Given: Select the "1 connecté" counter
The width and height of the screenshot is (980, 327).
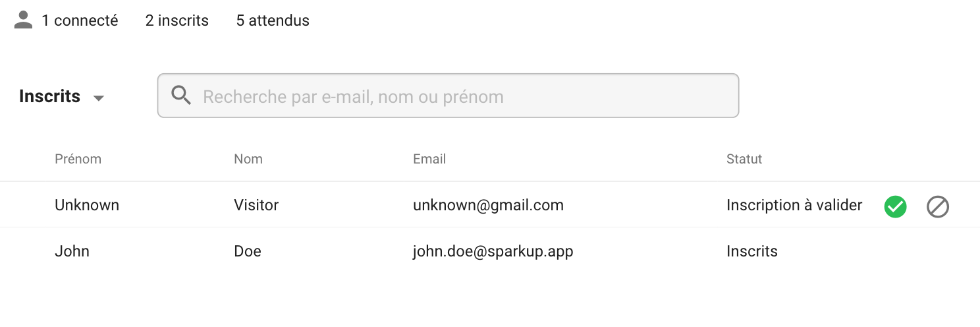Looking at the screenshot, I should click(x=80, y=20).
